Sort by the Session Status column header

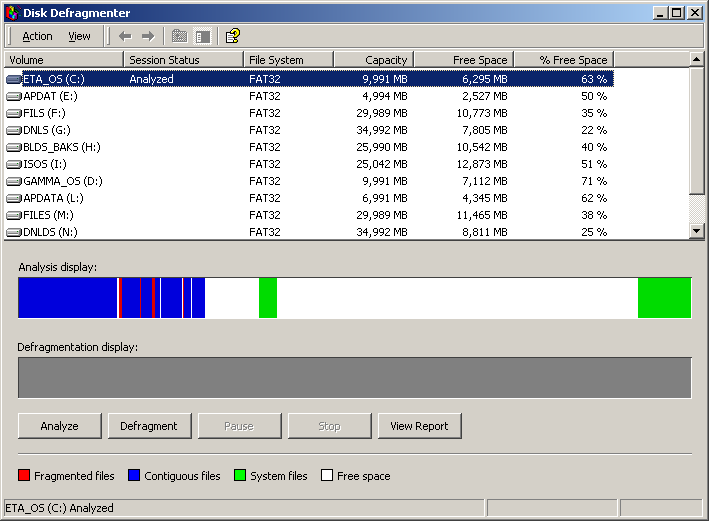coord(184,60)
